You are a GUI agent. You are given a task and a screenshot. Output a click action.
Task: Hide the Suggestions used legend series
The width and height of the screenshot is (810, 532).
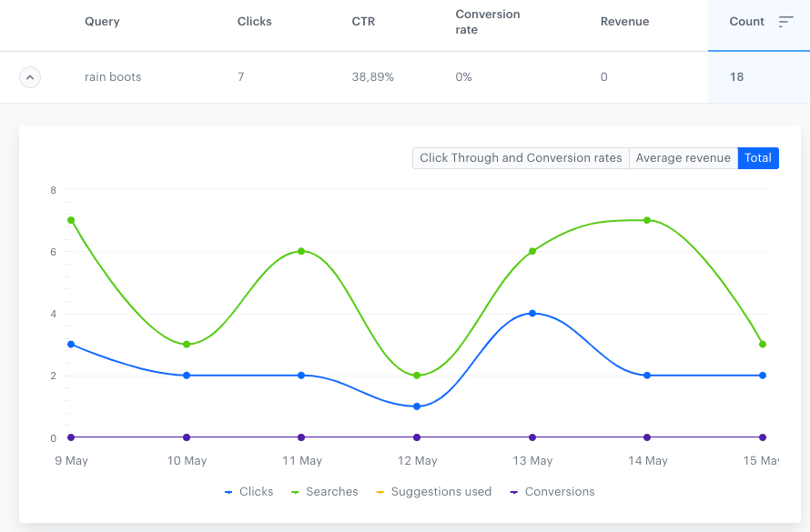[x=432, y=492]
